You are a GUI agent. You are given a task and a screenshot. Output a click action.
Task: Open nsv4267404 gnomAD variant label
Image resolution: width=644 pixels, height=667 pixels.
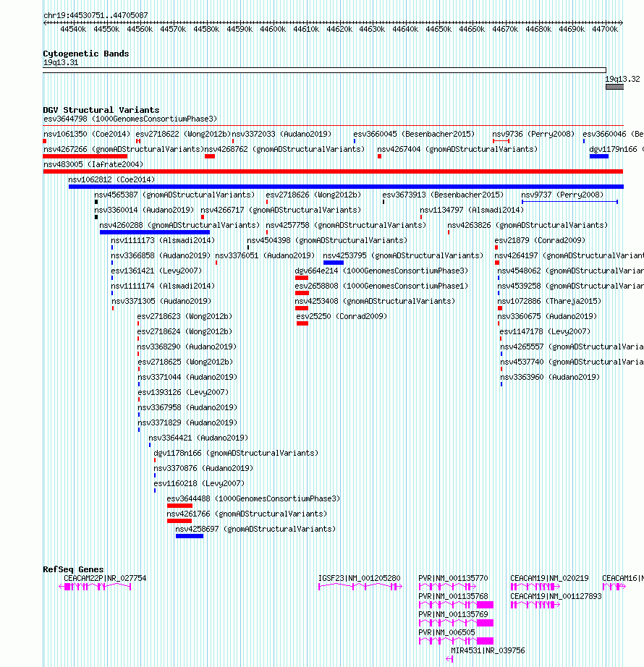click(457, 149)
